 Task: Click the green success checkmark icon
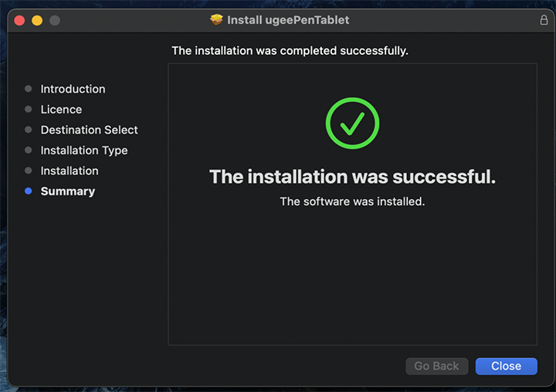pyautogui.click(x=352, y=123)
